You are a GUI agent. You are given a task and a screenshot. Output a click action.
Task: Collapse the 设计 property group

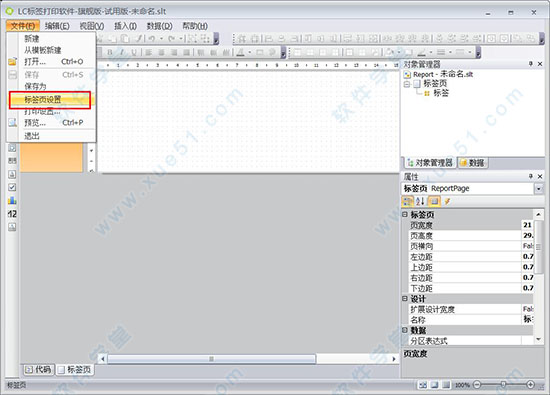tap(405, 298)
